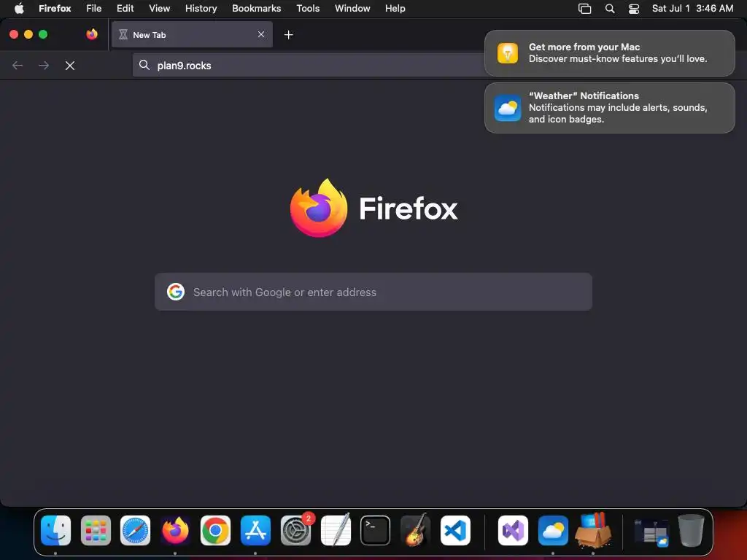This screenshot has height=560, width=747.
Task: Click the Apple menu logo
Action: 19,8
